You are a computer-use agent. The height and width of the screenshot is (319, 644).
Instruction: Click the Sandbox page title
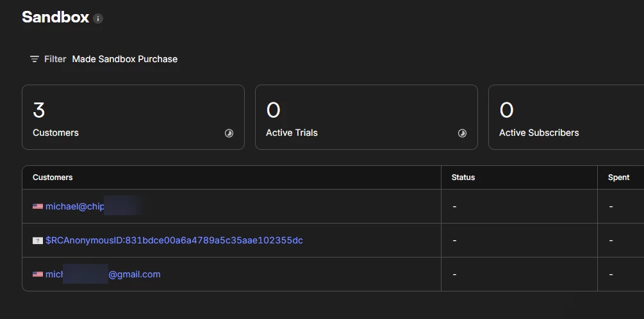(56, 17)
